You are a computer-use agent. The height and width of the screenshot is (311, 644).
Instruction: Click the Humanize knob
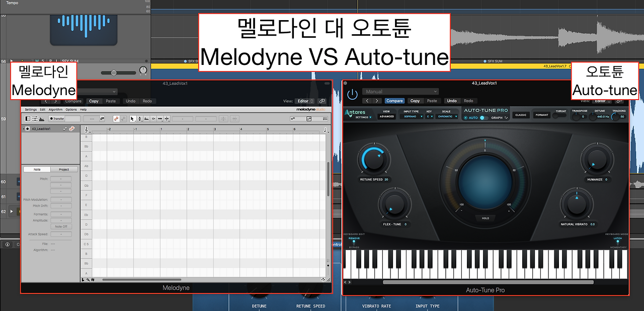click(x=596, y=159)
